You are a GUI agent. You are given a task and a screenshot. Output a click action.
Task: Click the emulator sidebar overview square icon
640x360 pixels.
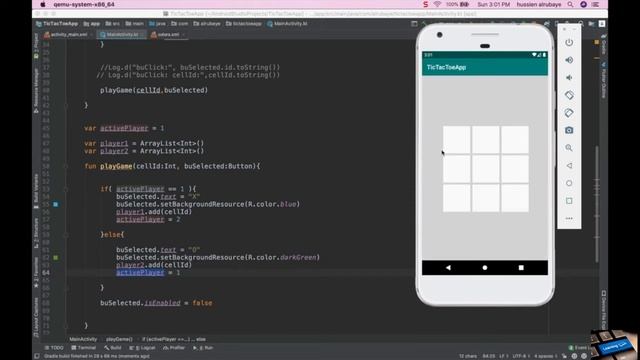[569, 201]
